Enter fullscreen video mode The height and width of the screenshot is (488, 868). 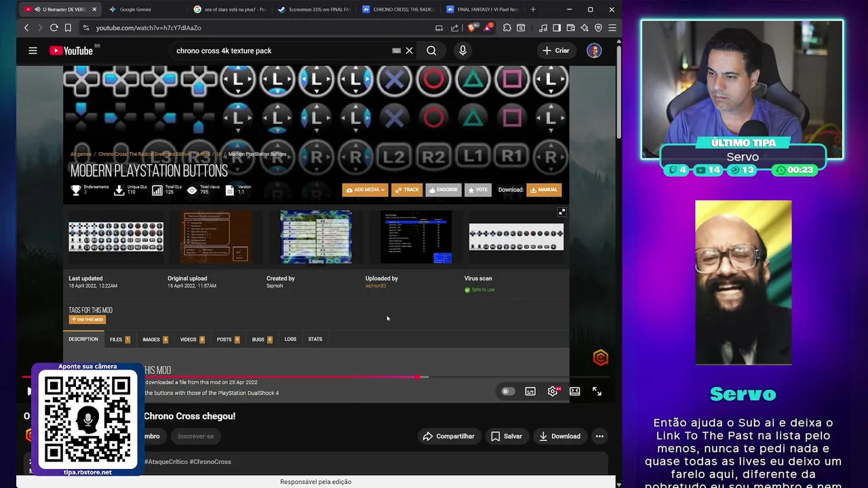point(597,391)
